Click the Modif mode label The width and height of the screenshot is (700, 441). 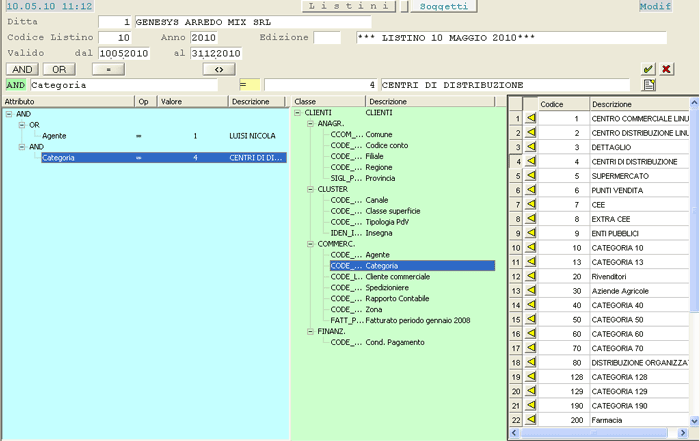click(x=655, y=6)
